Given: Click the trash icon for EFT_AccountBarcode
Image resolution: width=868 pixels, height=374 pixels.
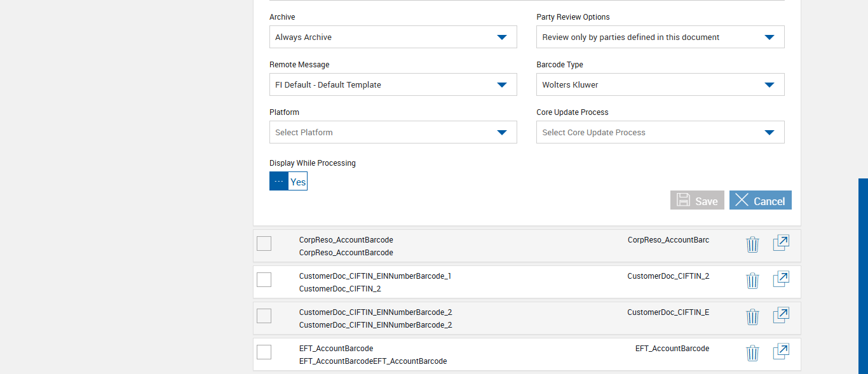Looking at the screenshot, I should (x=752, y=353).
